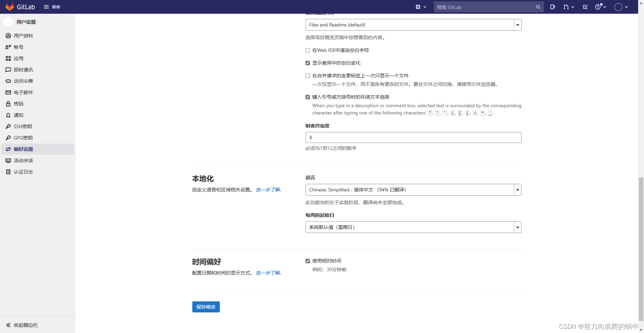Click the GPG密钥 key icon

8,138
